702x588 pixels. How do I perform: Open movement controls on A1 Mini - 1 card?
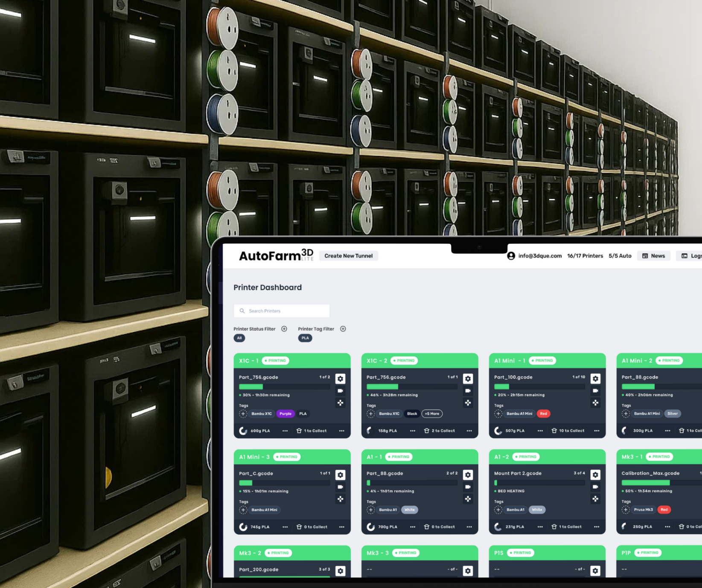pos(595,403)
